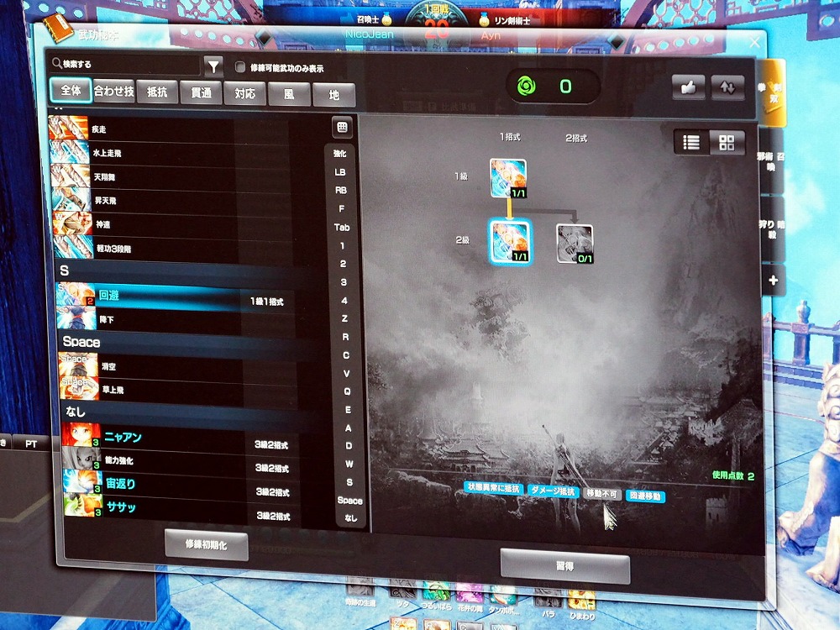Jump to なし in key list
The width and height of the screenshot is (840, 630).
(350, 518)
